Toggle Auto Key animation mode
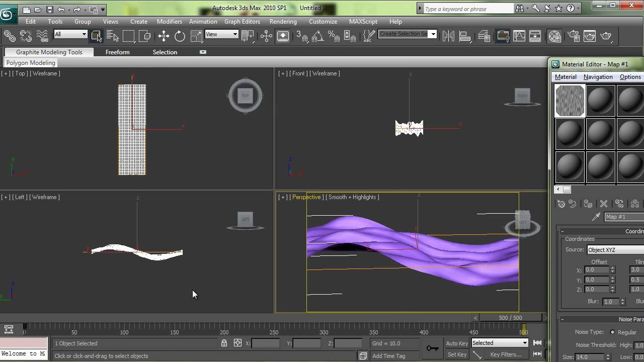 (457, 343)
